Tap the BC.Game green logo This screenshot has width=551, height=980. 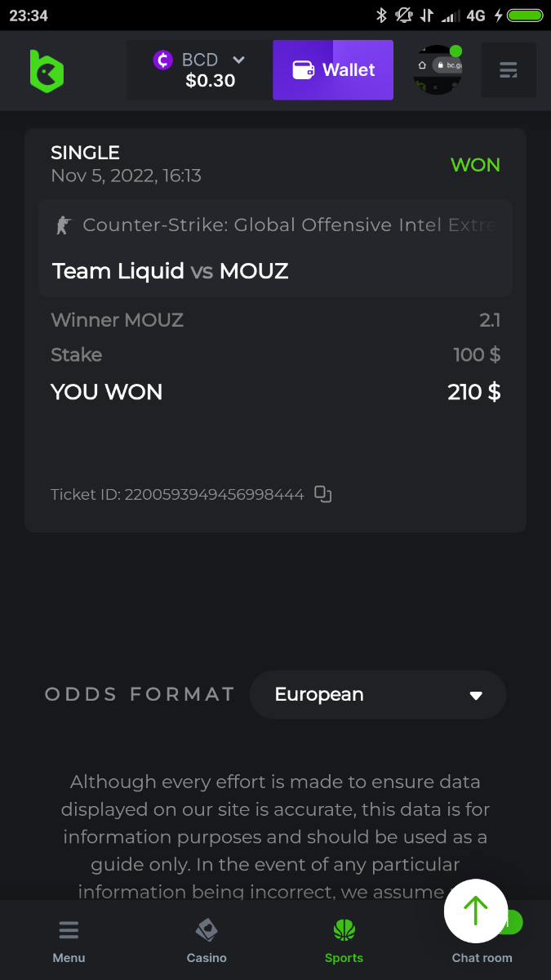47,71
